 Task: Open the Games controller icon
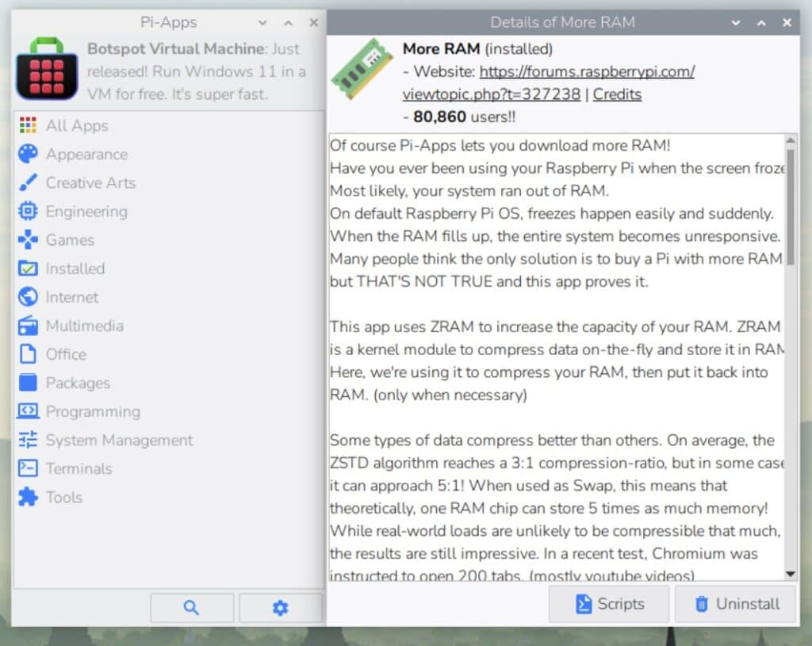click(28, 239)
